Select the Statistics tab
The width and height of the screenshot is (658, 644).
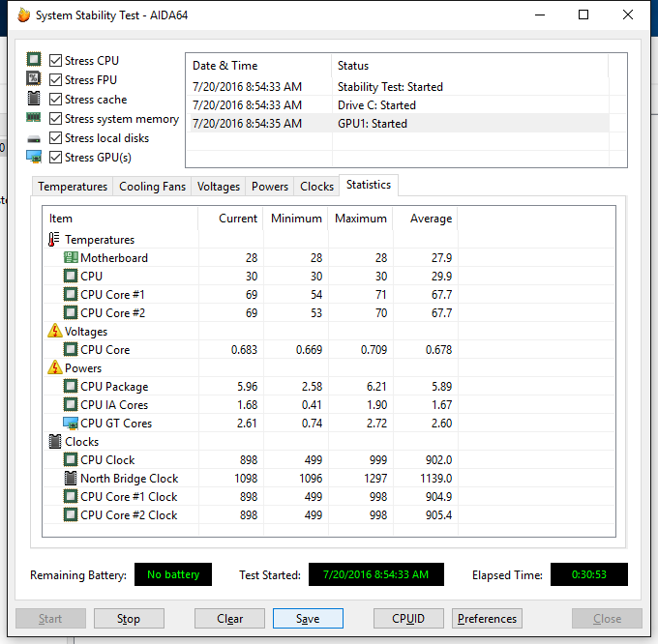[369, 185]
